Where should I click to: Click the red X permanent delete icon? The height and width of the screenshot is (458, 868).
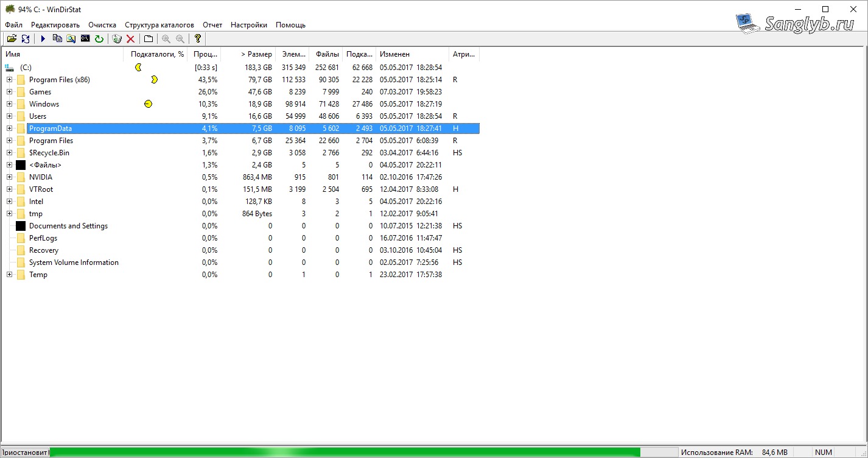tap(130, 38)
